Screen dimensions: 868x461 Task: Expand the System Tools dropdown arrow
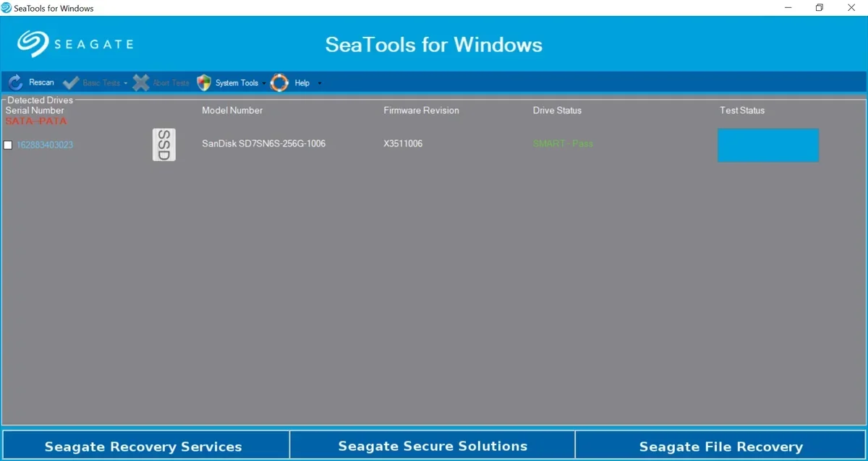[264, 83]
